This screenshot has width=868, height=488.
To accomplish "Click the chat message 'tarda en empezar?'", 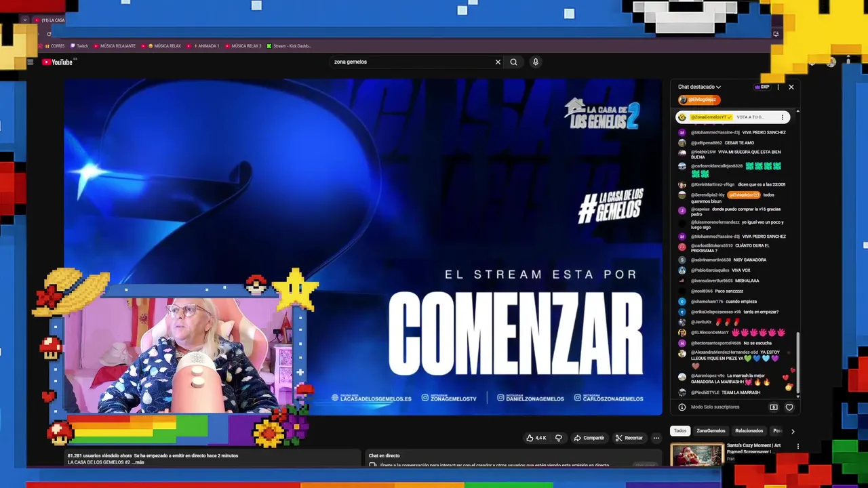I will (x=761, y=312).
